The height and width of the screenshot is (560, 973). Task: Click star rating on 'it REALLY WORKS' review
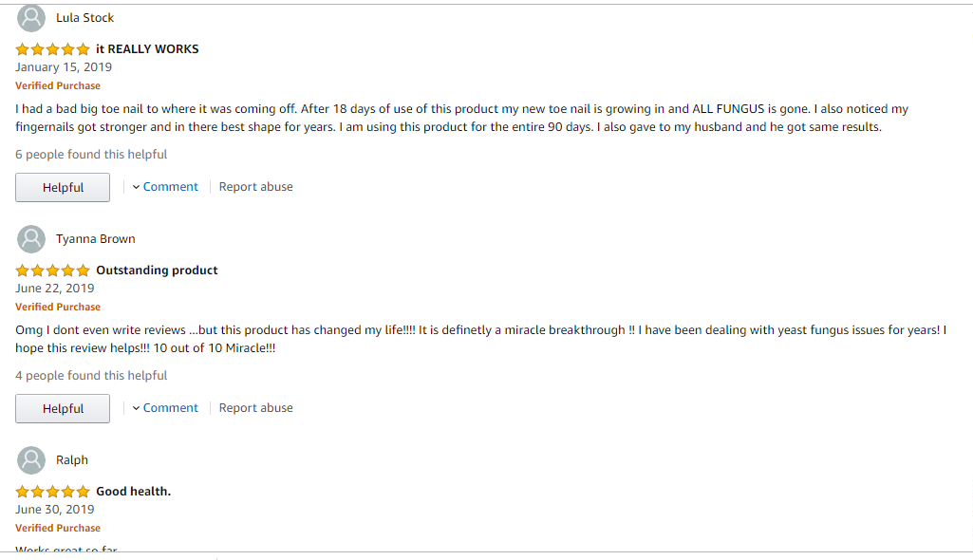tap(52, 49)
